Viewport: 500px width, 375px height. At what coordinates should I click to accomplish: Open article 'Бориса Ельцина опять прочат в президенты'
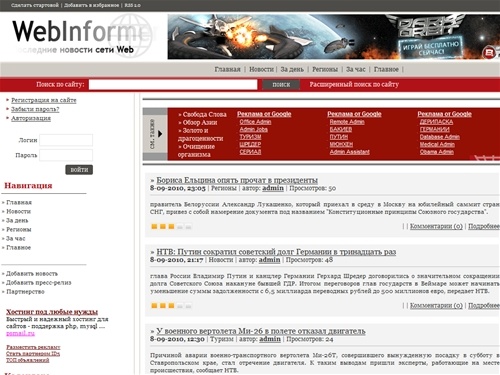pos(237,180)
